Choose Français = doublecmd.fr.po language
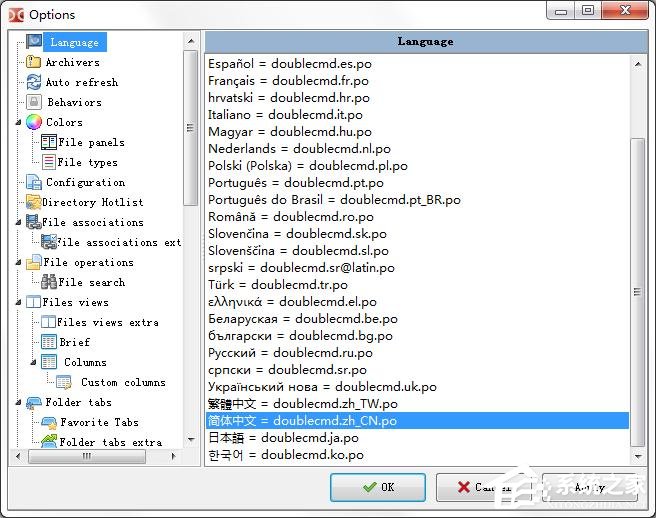 click(417, 81)
